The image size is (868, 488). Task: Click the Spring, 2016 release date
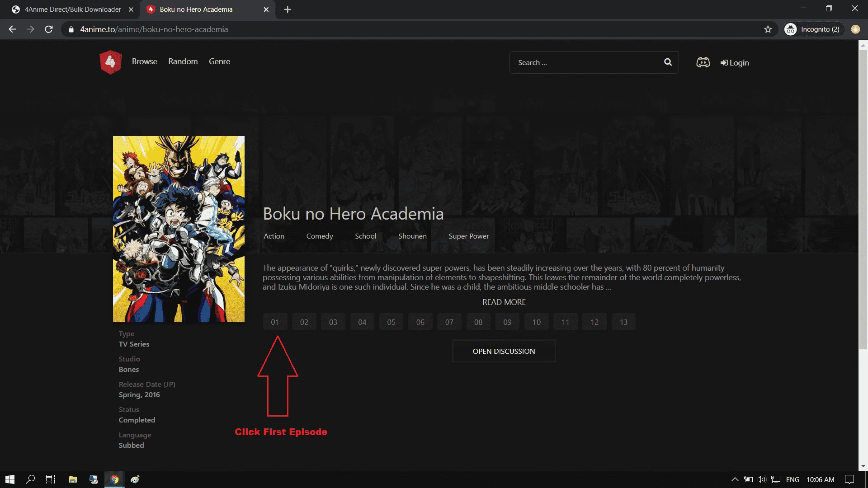139,395
